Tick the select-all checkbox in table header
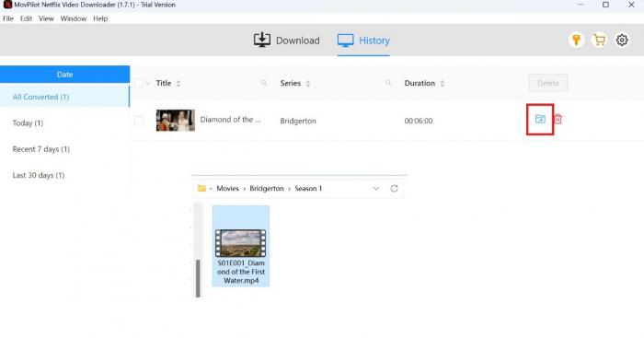Image resolution: width=644 pixels, height=338 pixels. (139, 83)
